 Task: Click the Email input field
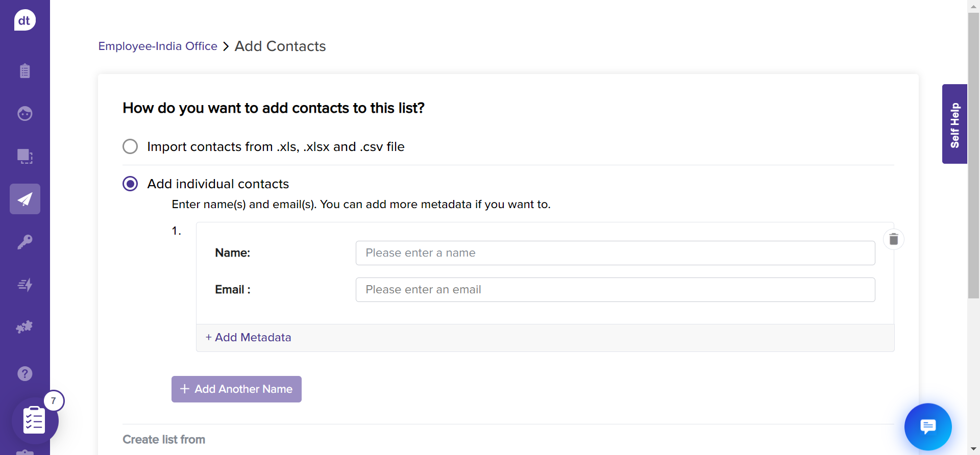615,290
